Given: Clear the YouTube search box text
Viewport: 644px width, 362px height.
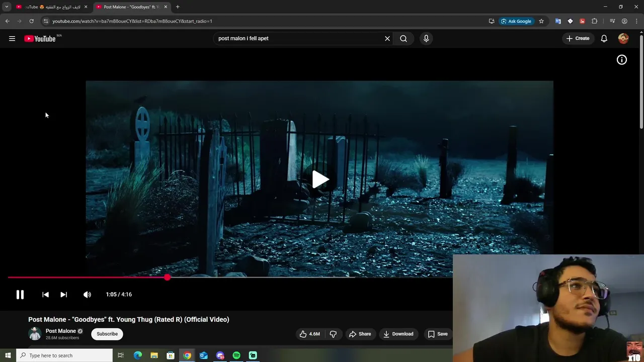Looking at the screenshot, I should pos(387,39).
